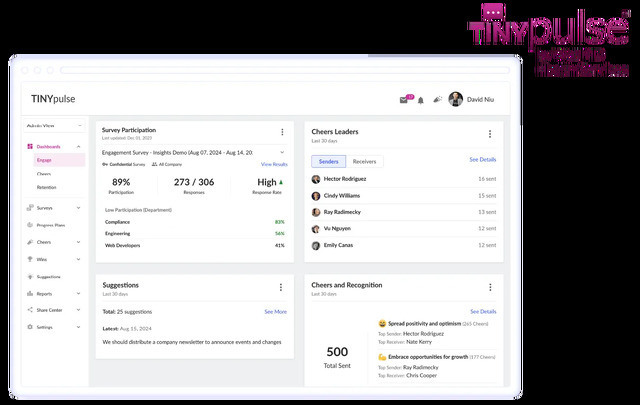Click the browser address bar
Screen dimensions: 640x405
(x=284, y=70)
